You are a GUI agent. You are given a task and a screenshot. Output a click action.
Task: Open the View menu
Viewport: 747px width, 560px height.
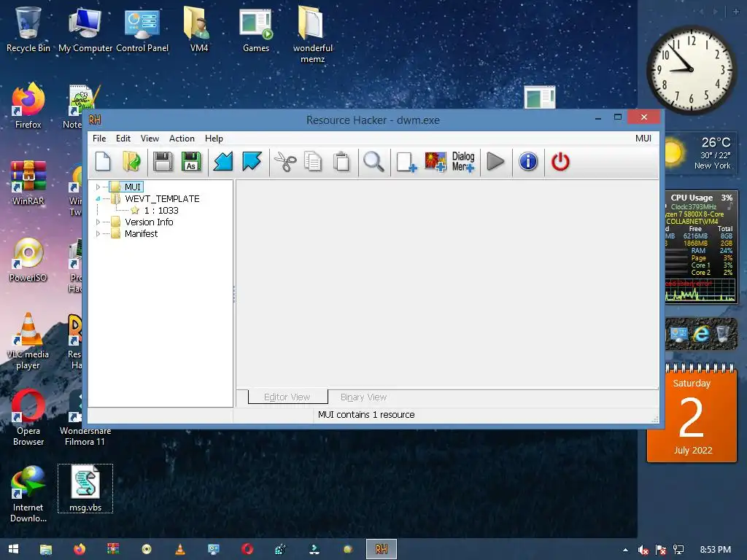[150, 139]
